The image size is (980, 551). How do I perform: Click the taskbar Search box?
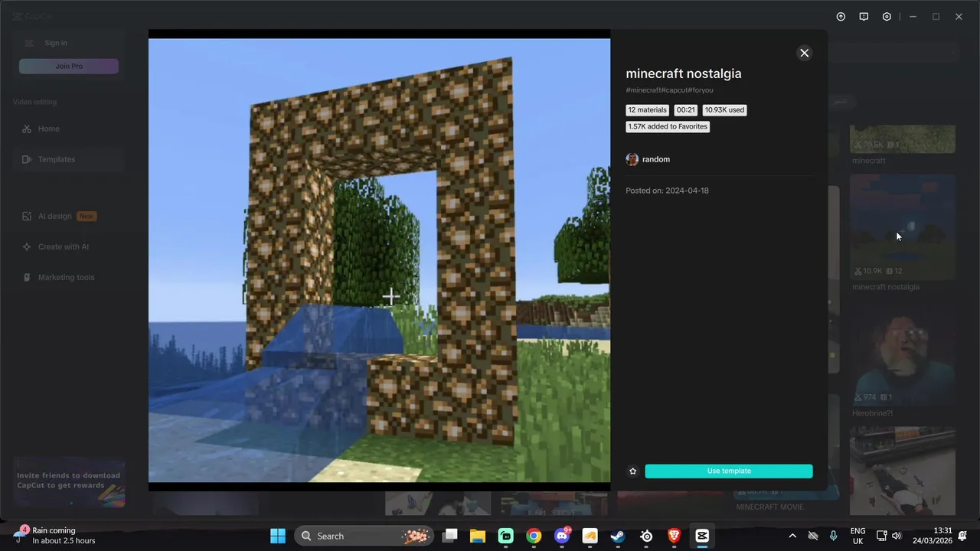coord(362,536)
